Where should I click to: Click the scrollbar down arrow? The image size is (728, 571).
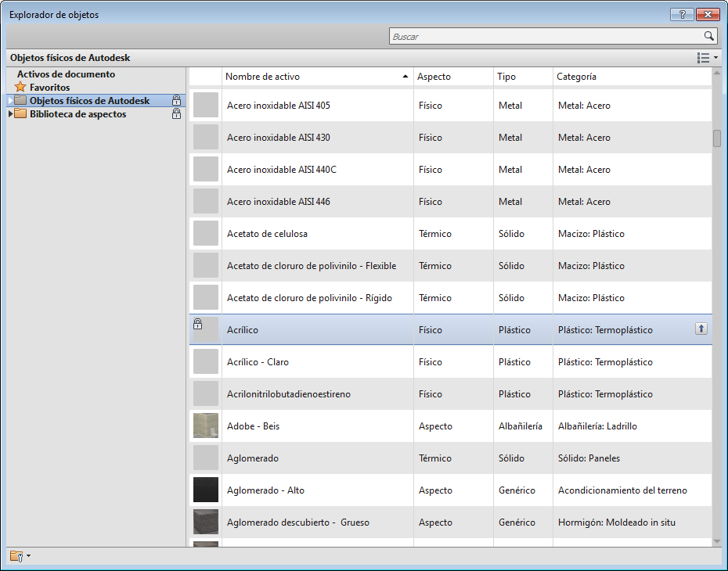(x=717, y=541)
